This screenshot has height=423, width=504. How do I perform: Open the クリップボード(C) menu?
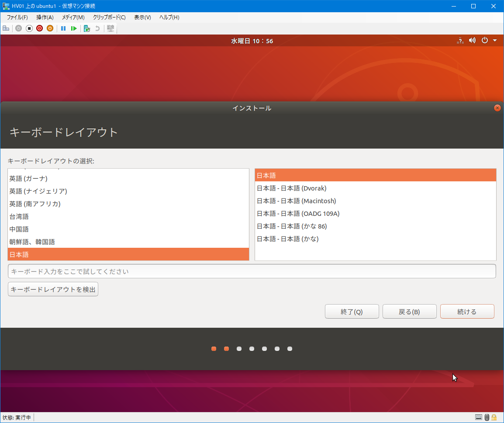coord(109,17)
